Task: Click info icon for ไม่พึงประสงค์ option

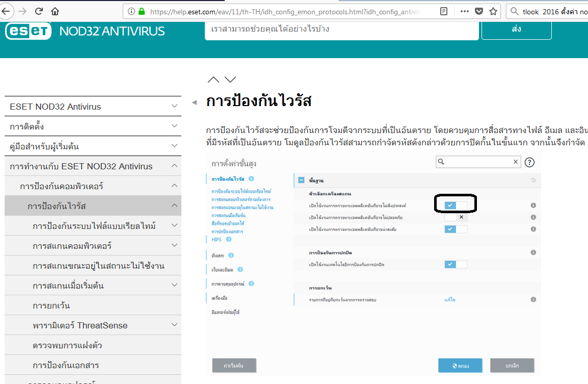Action: tap(533, 206)
